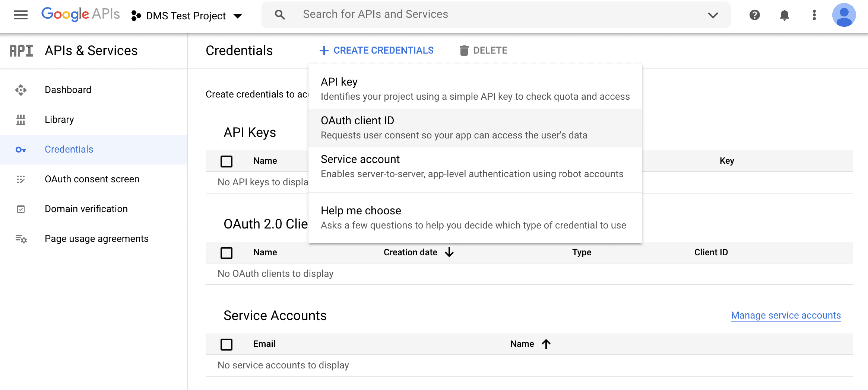Click the Credentials page title
The image size is (868, 390).
[239, 51]
